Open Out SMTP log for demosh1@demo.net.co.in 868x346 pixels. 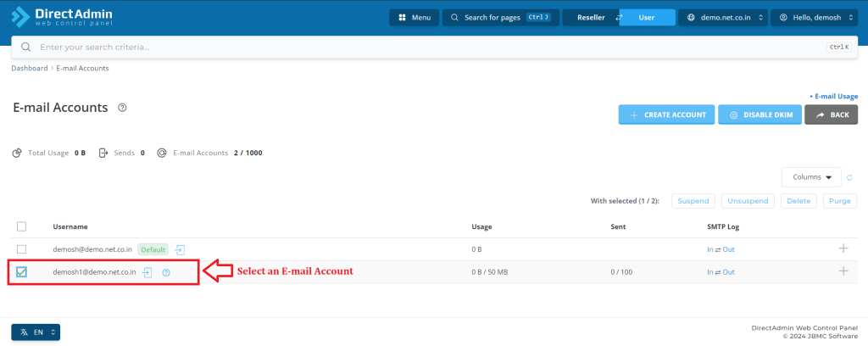(728, 272)
